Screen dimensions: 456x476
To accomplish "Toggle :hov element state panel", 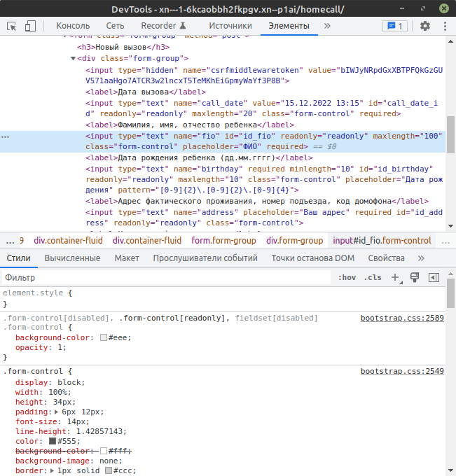I will 347,278.
